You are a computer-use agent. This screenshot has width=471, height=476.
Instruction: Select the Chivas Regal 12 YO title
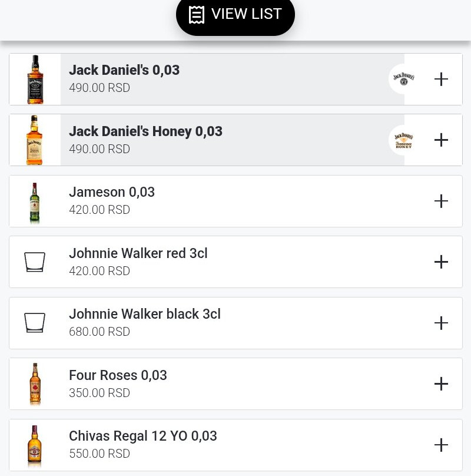click(x=143, y=436)
